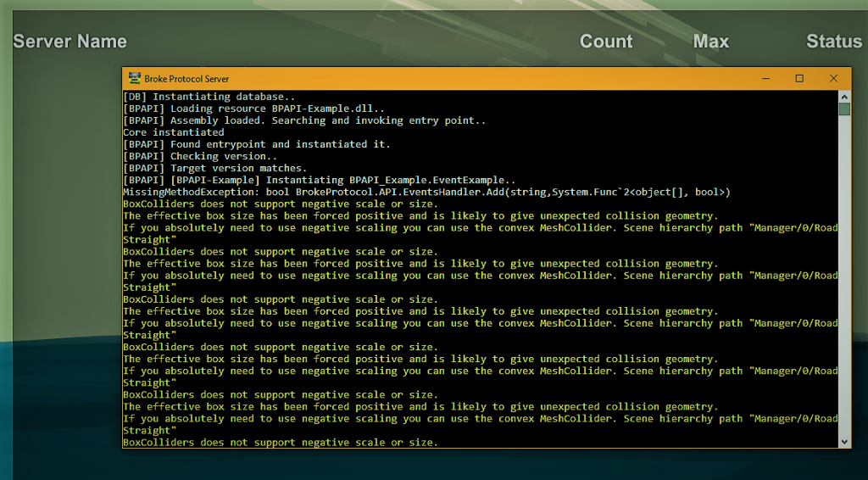
Task: Click the 'Instantiating BPAPI_Example.EventExample..' line
Action: coord(320,181)
